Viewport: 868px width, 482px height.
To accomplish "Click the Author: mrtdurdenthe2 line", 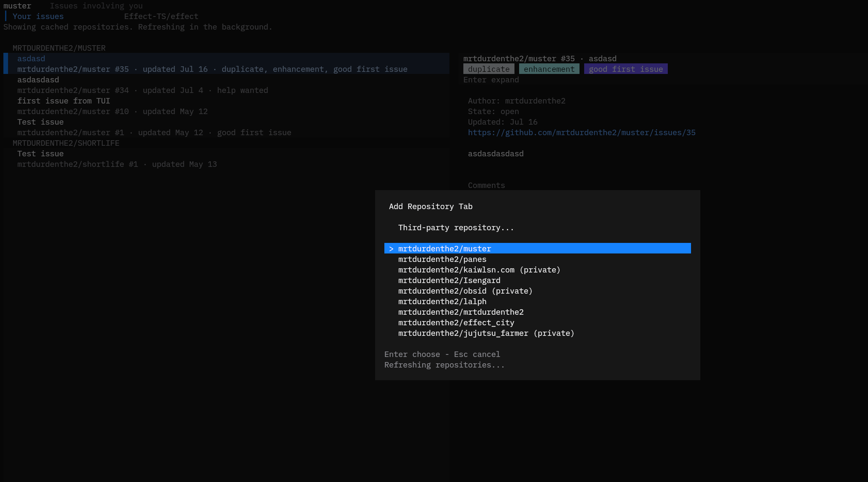I will (x=517, y=101).
